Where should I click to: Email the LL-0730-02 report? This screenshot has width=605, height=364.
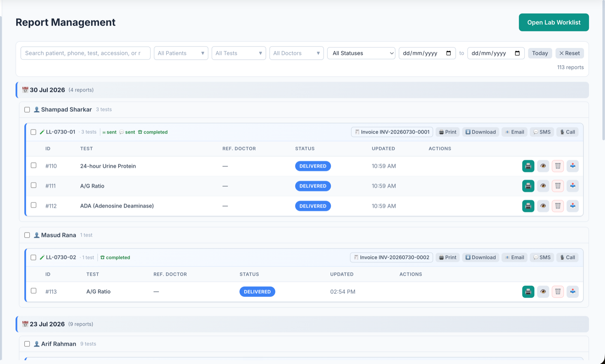[515, 257]
